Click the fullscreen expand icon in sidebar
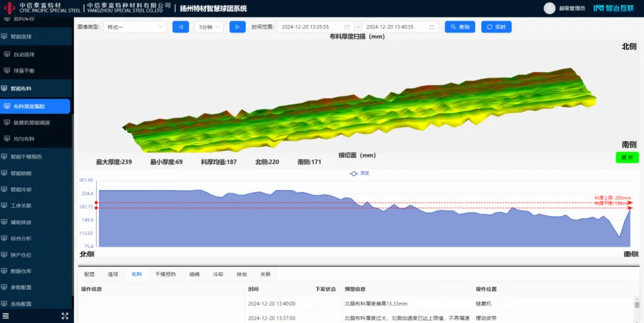Image resolution: width=644 pixels, height=323 pixels. 65,316
